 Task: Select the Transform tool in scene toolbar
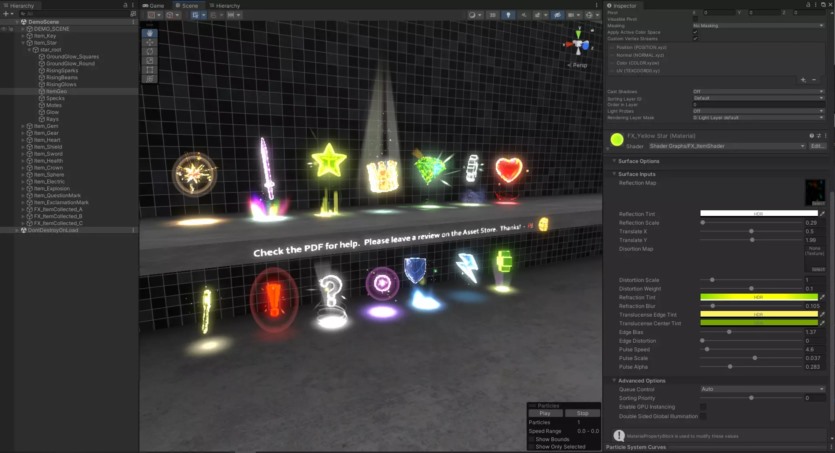150,79
